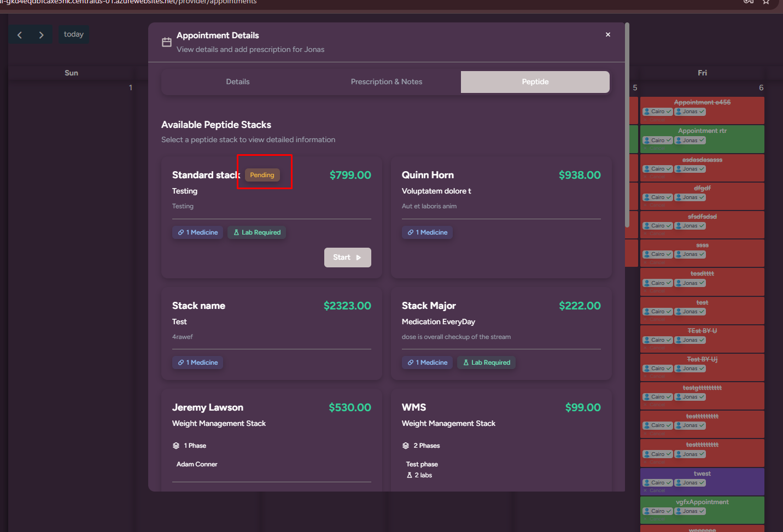783x532 pixels.
Task: Go to the previous calendar period arrow
Action: point(20,35)
